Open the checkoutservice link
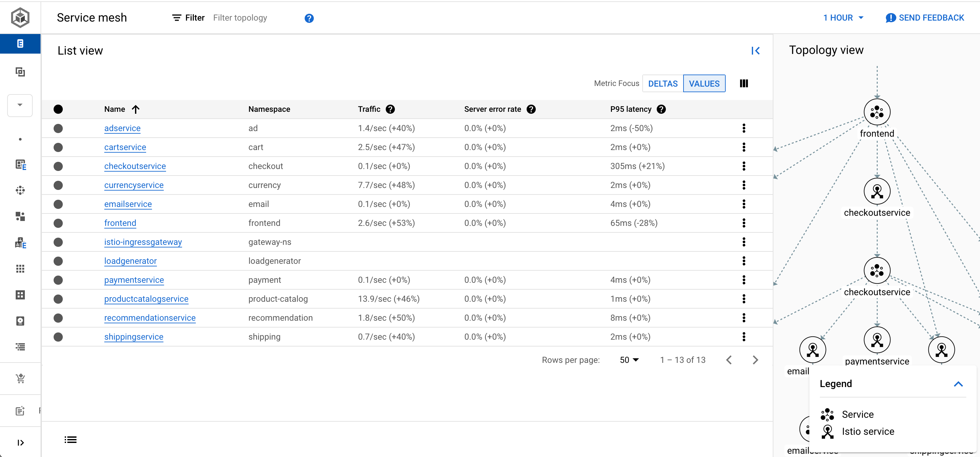The width and height of the screenshot is (980, 457). pyautogui.click(x=135, y=166)
